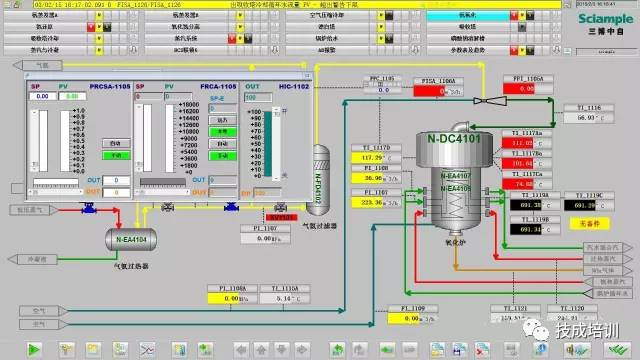Click the red XV1101 valve label

click(x=282, y=217)
